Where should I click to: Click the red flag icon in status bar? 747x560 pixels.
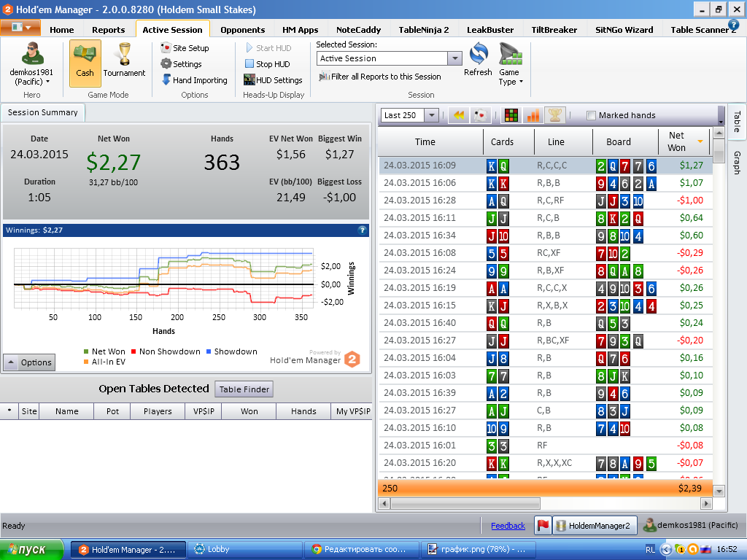tap(543, 525)
